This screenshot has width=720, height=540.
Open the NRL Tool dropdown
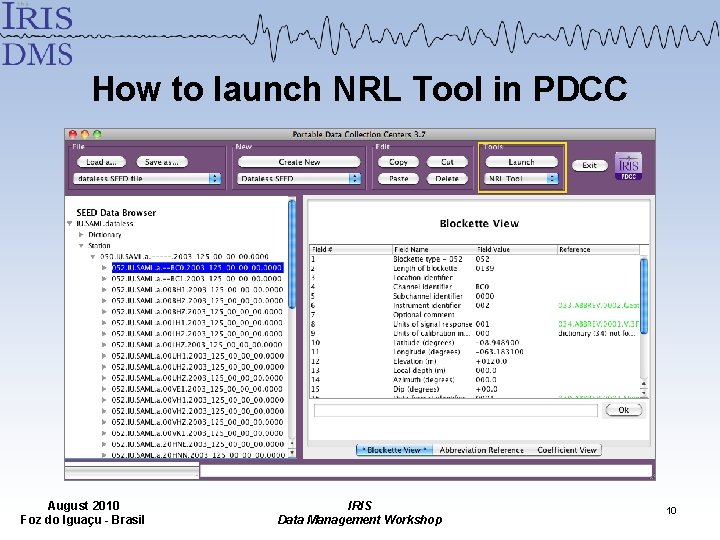click(x=521, y=178)
